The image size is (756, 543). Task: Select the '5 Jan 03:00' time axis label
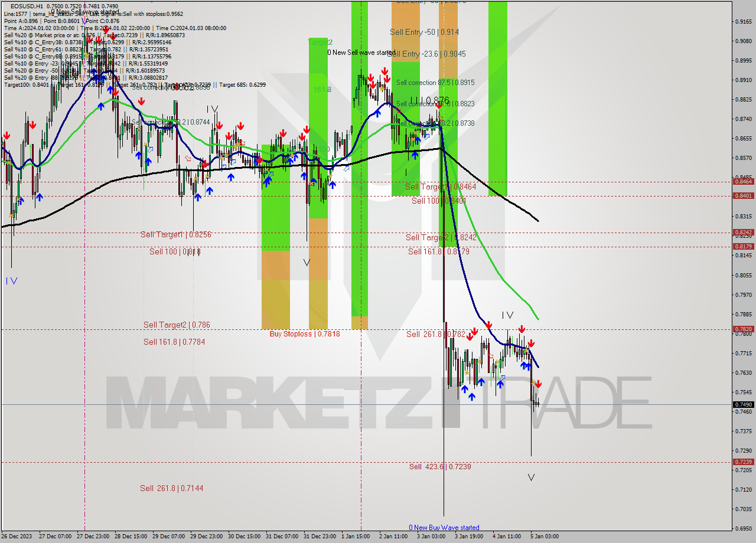(545, 537)
